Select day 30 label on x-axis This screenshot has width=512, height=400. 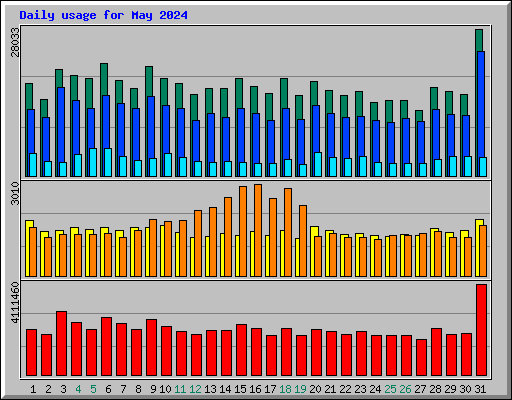[x=465, y=389]
